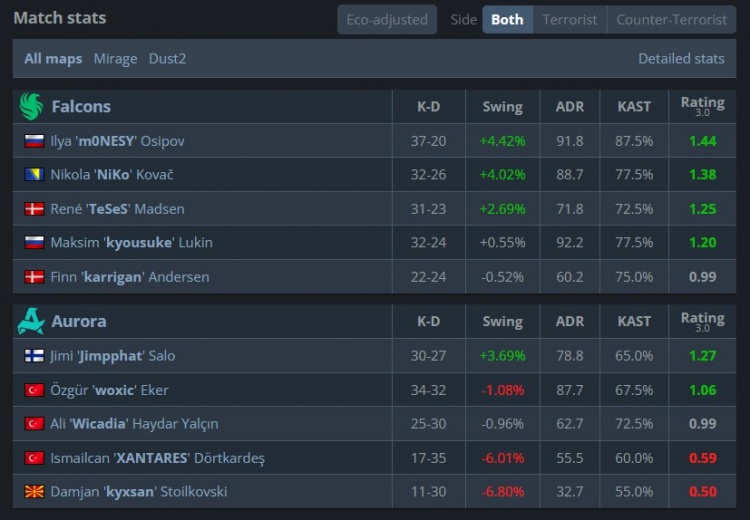
Task: Click karrigan's 75.0% KAST value
Action: point(634,277)
